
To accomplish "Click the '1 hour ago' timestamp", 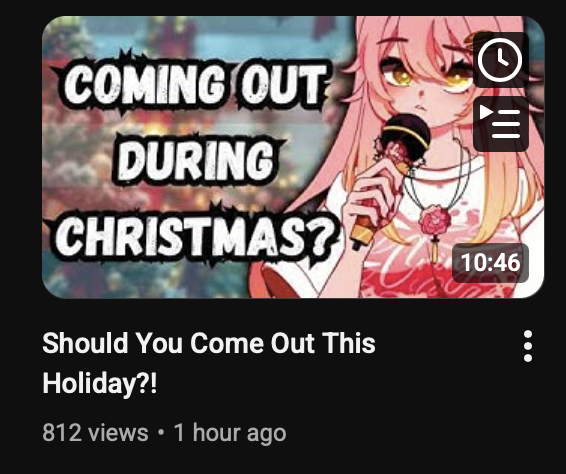I will [230, 432].
